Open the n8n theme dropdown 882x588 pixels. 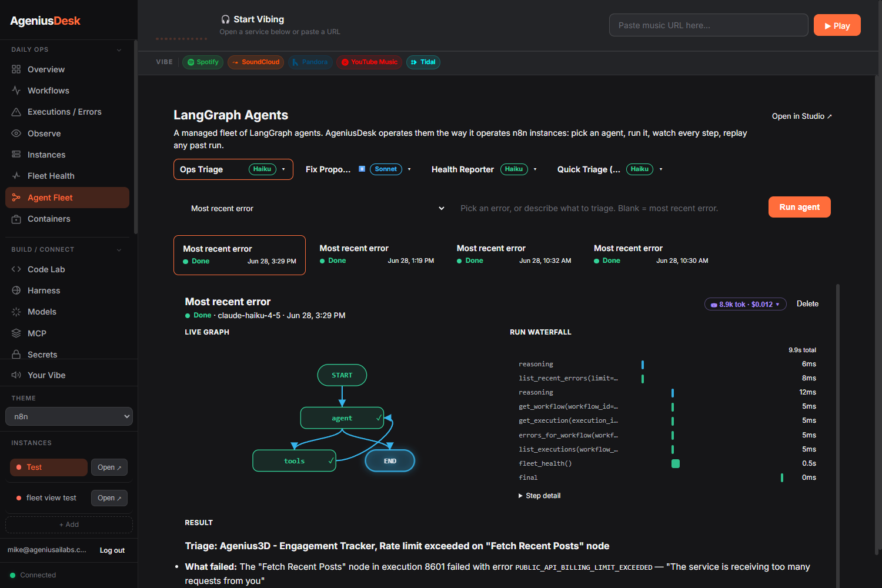[69, 416]
